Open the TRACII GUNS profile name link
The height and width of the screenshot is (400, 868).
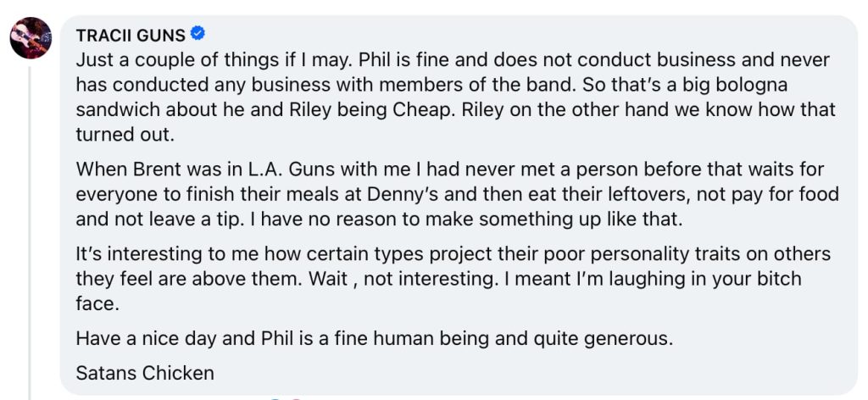coord(131,36)
